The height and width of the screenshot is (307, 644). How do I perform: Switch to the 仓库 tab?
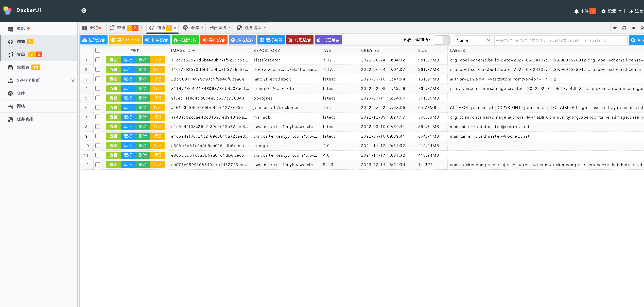coord(195,28)
